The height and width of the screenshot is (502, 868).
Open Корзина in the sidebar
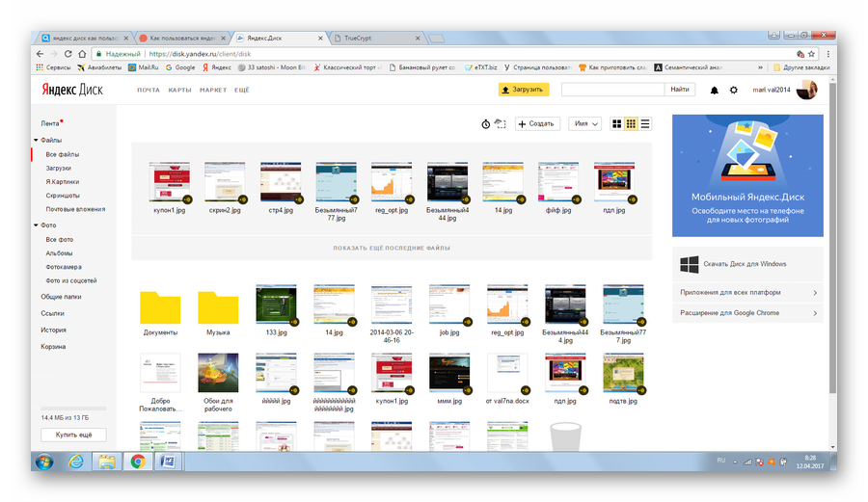coord(53,346)
